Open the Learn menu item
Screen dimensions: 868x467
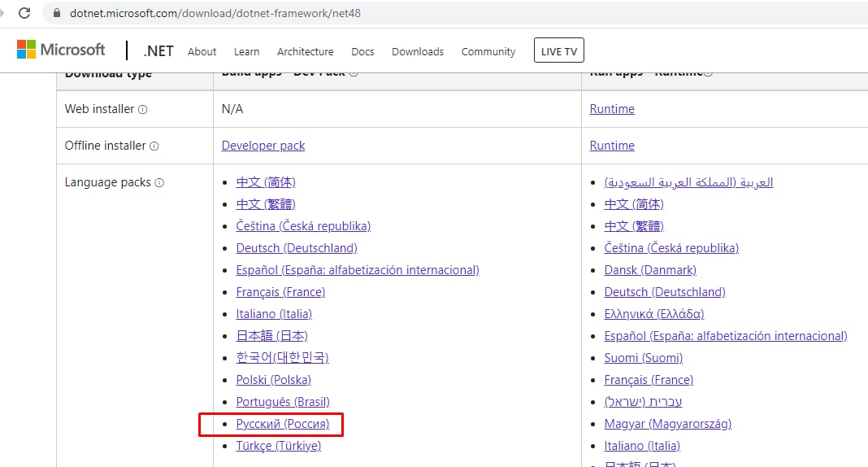pos(246,51)
